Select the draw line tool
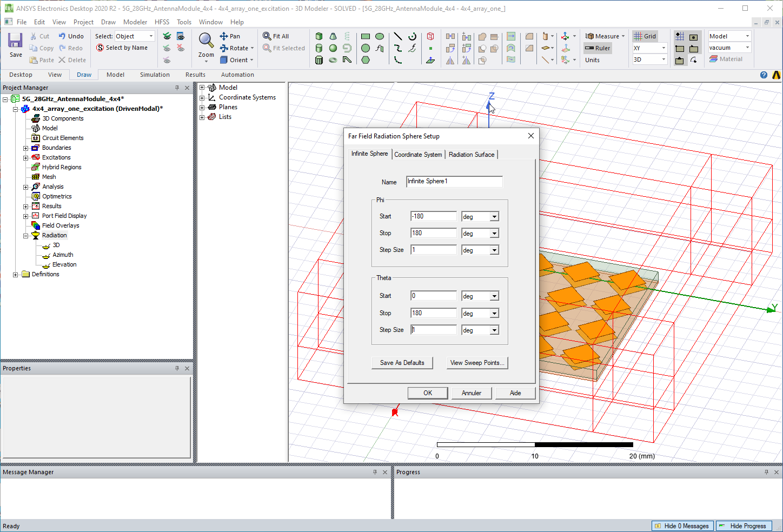 point(398,36)
